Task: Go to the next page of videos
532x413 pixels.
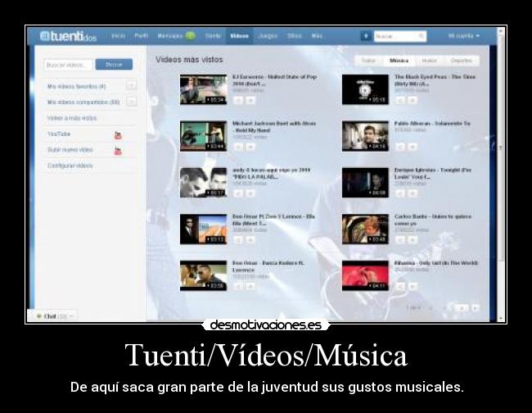Action: pyautogui.click(x=462, y=308)
